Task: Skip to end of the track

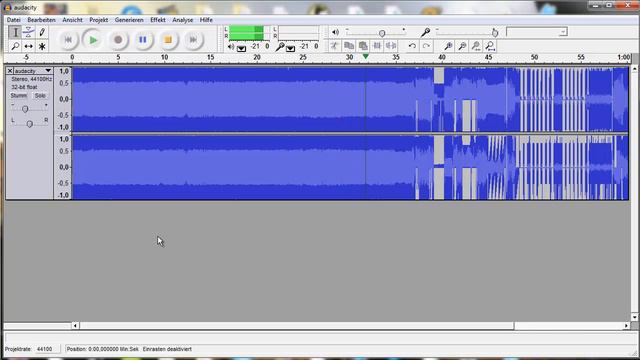Action: [193, 40]
